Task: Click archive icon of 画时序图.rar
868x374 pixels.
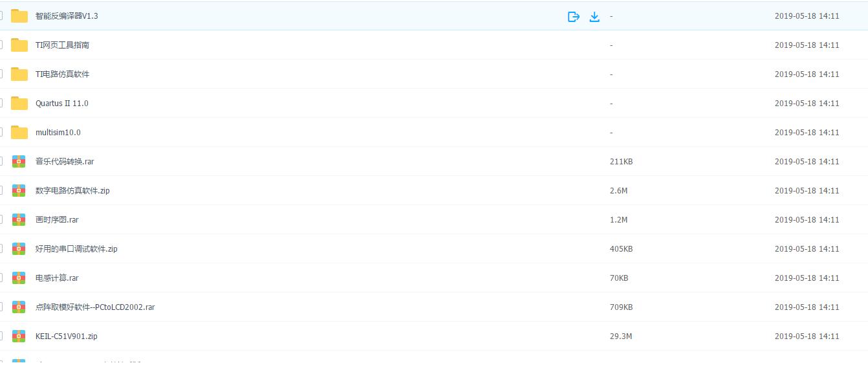Action: [x=19, y=220]
